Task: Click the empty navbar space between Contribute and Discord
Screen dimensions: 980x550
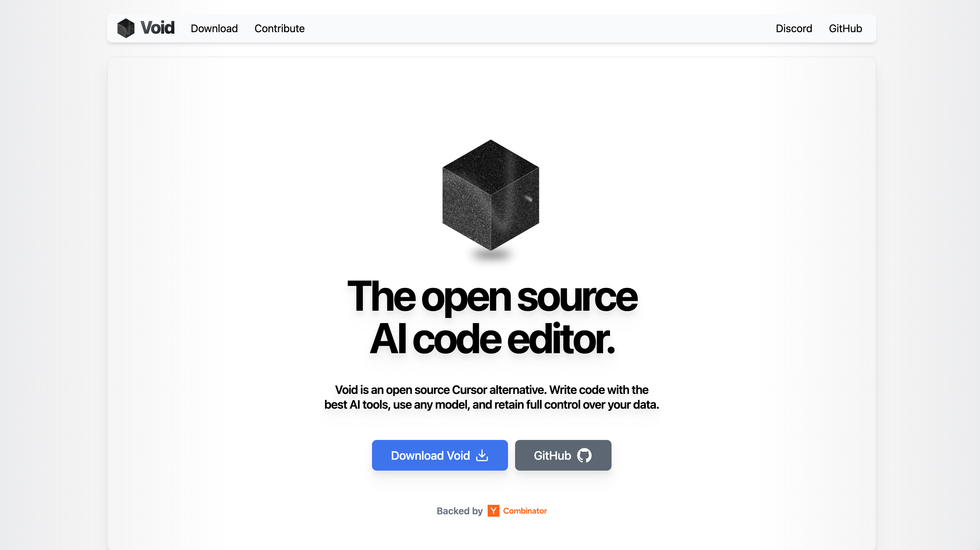Action: [x=540, y=28]
